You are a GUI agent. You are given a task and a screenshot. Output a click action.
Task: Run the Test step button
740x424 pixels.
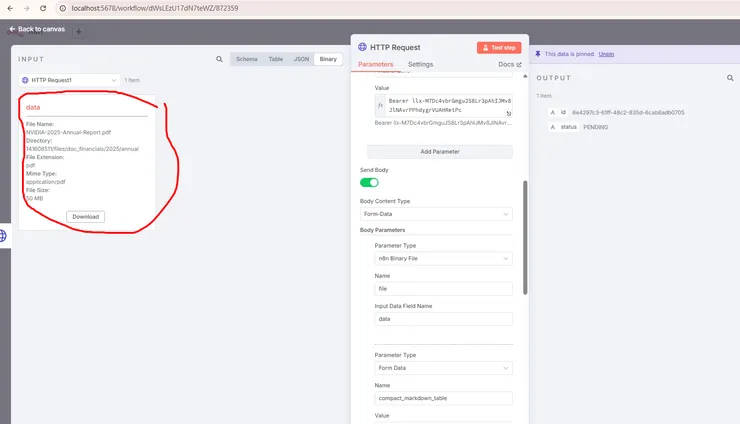click(499, 48)
